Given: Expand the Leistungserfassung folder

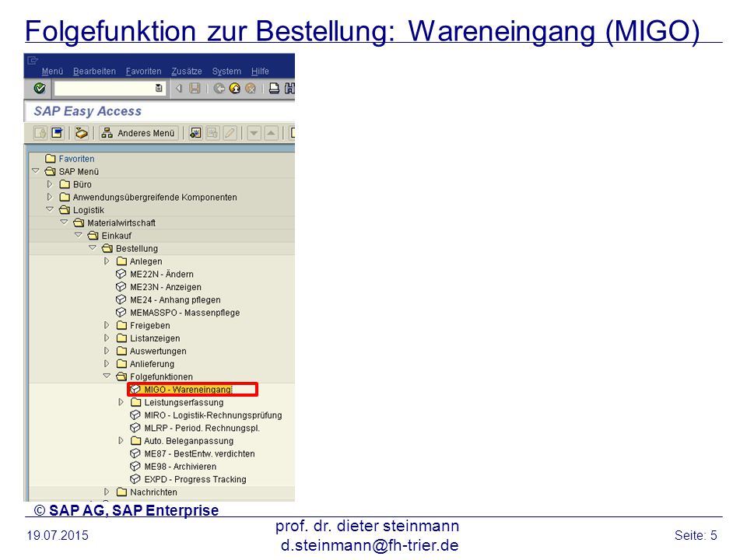Looking at the screenshot, I should pos(121,402).
